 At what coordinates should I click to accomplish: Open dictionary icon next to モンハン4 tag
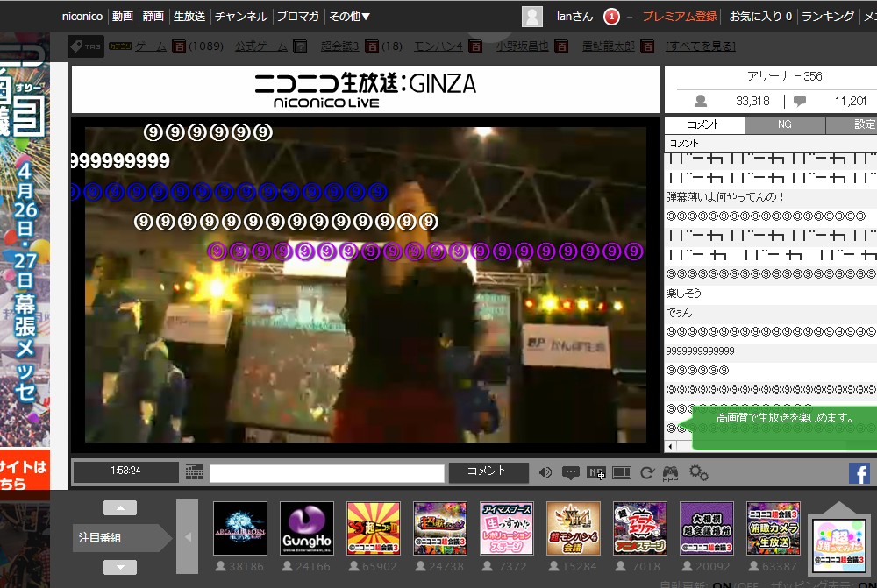(x=475, y=46)
